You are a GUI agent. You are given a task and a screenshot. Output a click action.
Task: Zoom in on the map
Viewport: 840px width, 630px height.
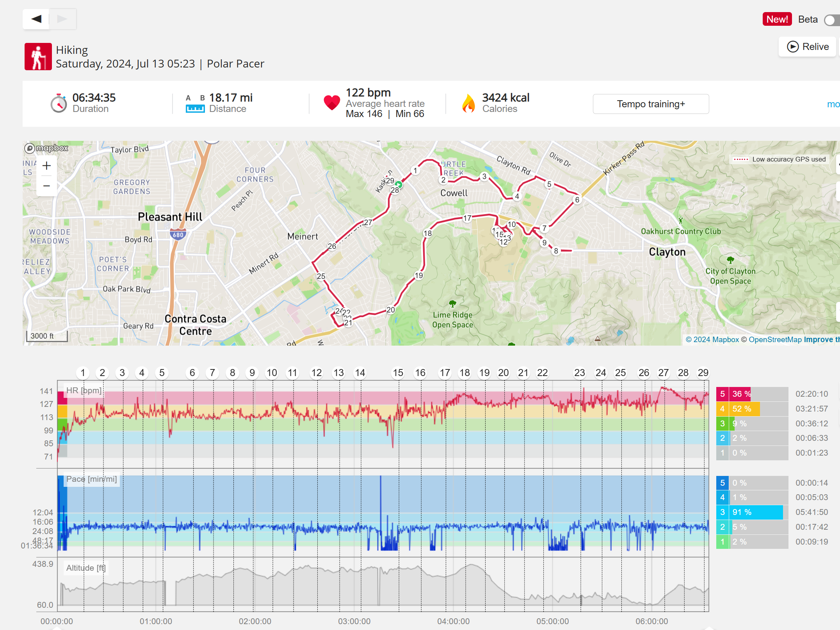(x=46, y=166)
